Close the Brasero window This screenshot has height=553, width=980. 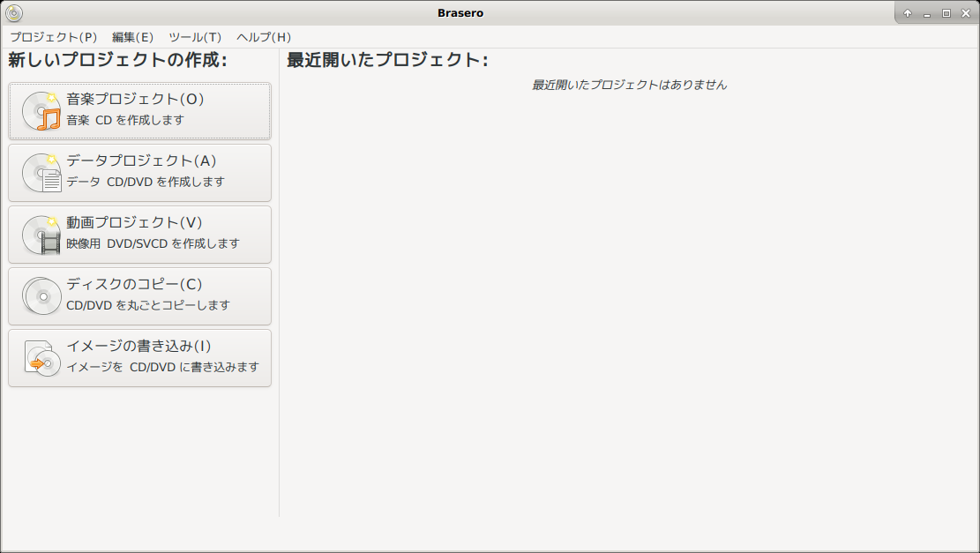tap(966, 13)
